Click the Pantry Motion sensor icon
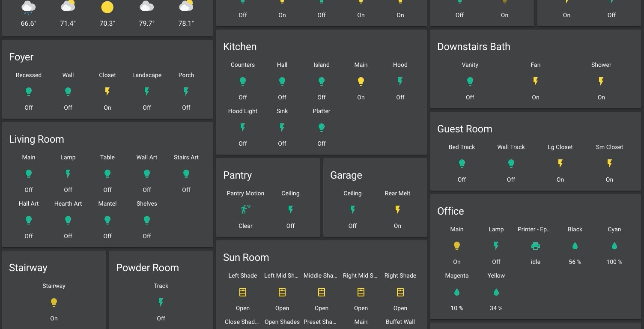This screenshot has width=644, height=329. coord(245,209)
